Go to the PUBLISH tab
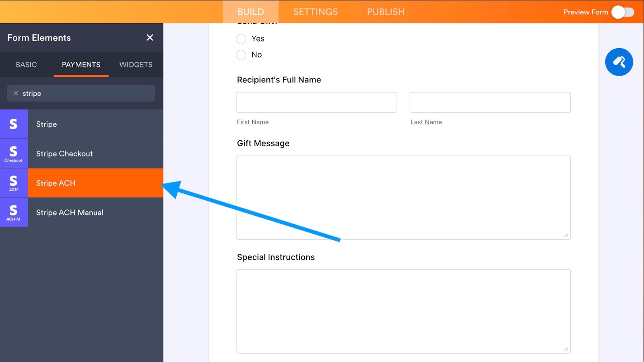This screenshot has height=362, width=644. pos(386,12)
